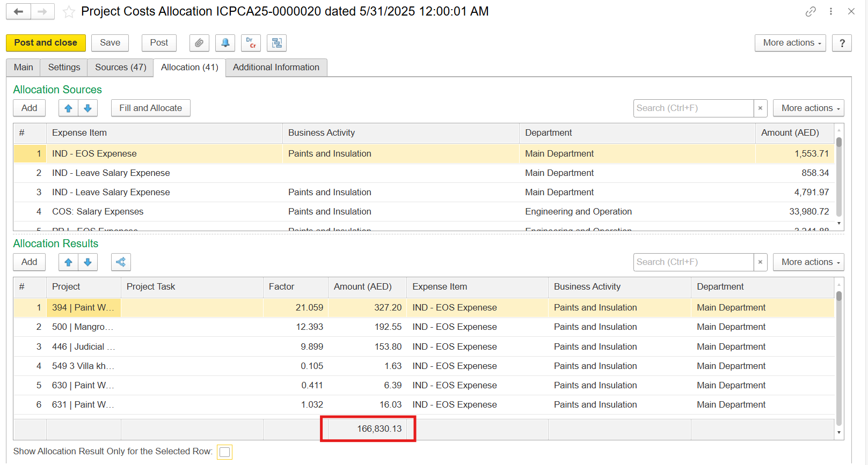Enable Show Allocation Result Only for Selected Row
The image size is (868, 465).
[x=224, y=452]
